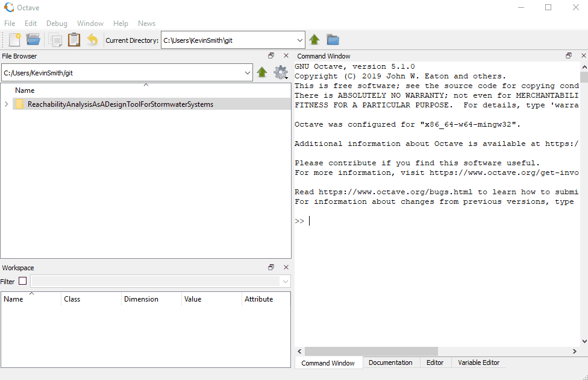Go to parent directory in File Browser
Image resolution: width=588 pixels, height=380 pixels.
point(261,72)
